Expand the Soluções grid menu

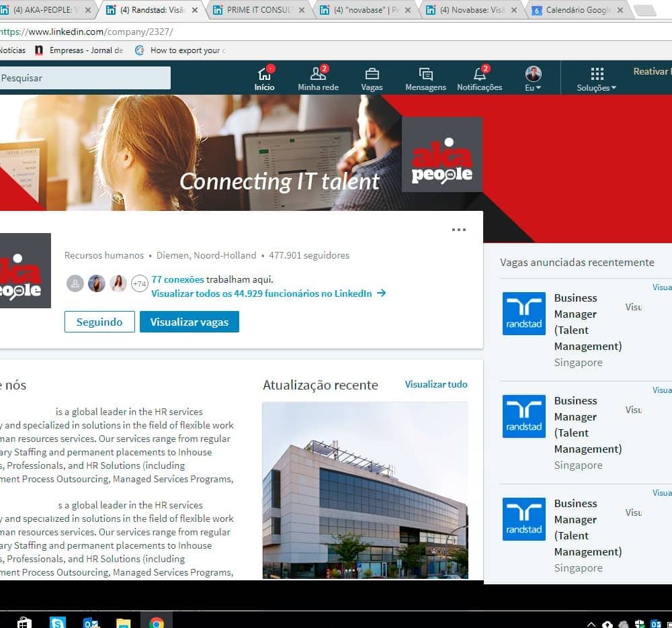(597, 79)
